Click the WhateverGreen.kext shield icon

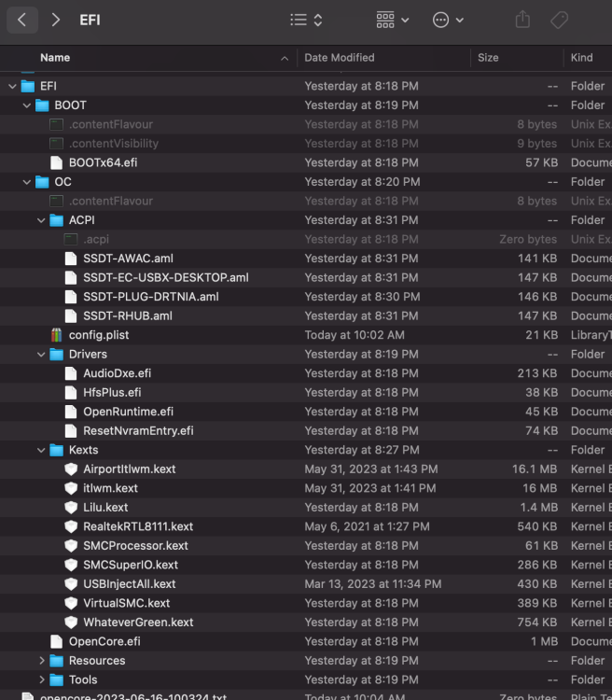[71, 623]
